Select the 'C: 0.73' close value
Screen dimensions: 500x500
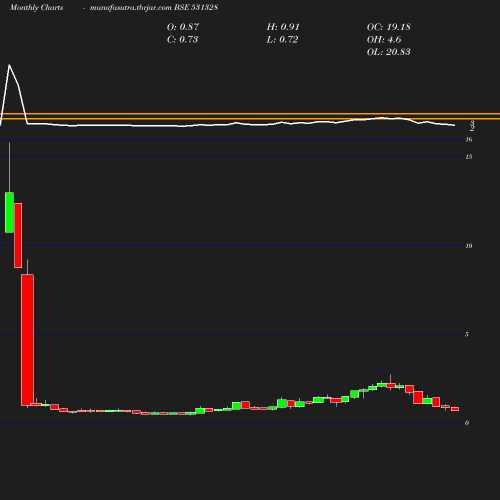182,40
